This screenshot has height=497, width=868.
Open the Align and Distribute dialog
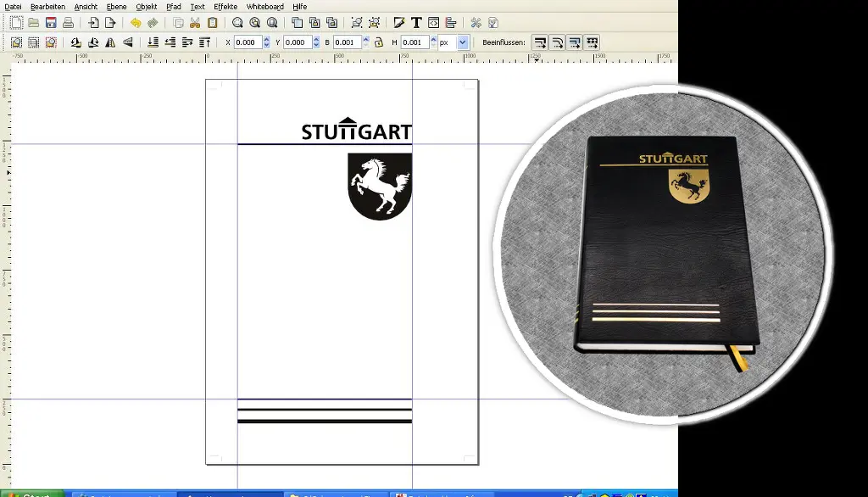pos(451,23)
